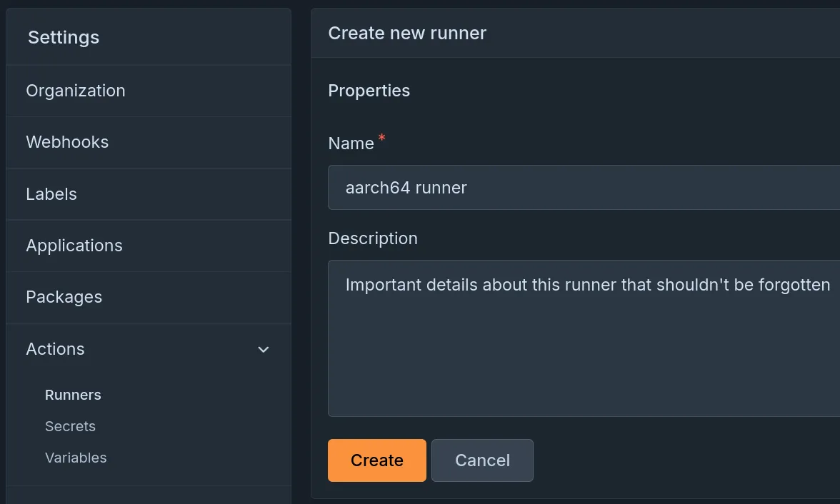Select Runners under Actions
This screenshot has height=504, width=840.
point(73,394)
